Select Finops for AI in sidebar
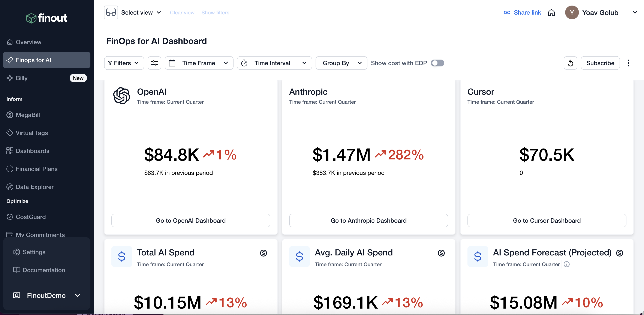Viewport: 644px width, 315px height. point(46,60)
